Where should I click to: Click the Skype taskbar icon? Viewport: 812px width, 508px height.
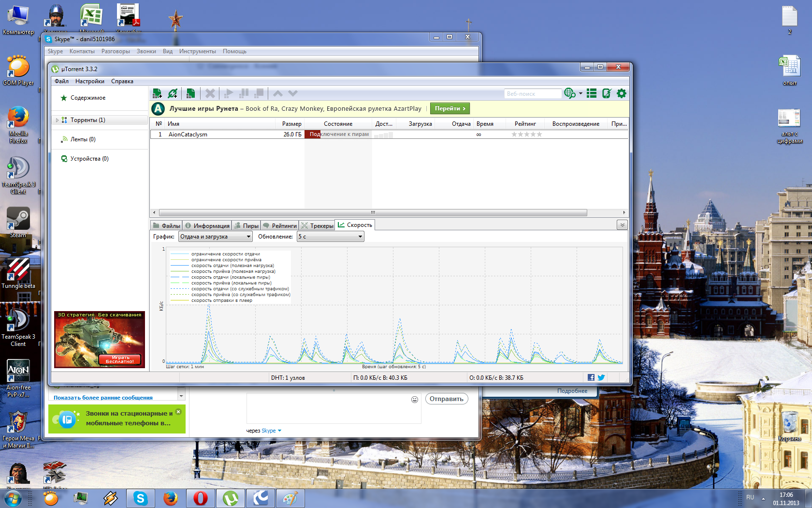(141, 498)
